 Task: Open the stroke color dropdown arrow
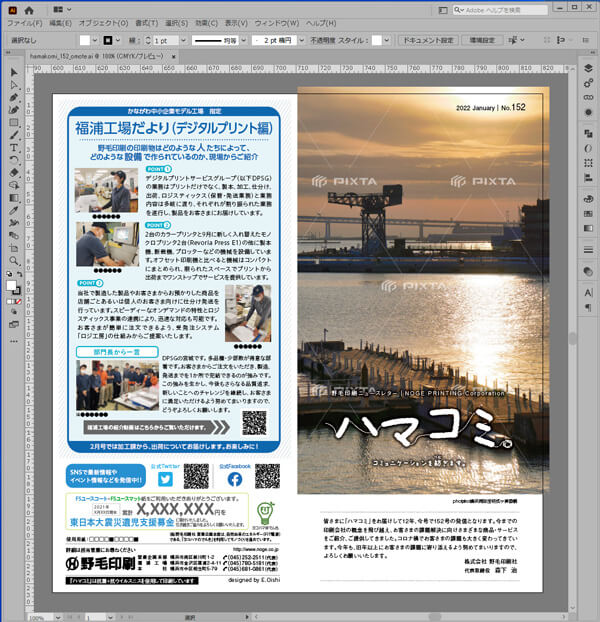point(118,40)
